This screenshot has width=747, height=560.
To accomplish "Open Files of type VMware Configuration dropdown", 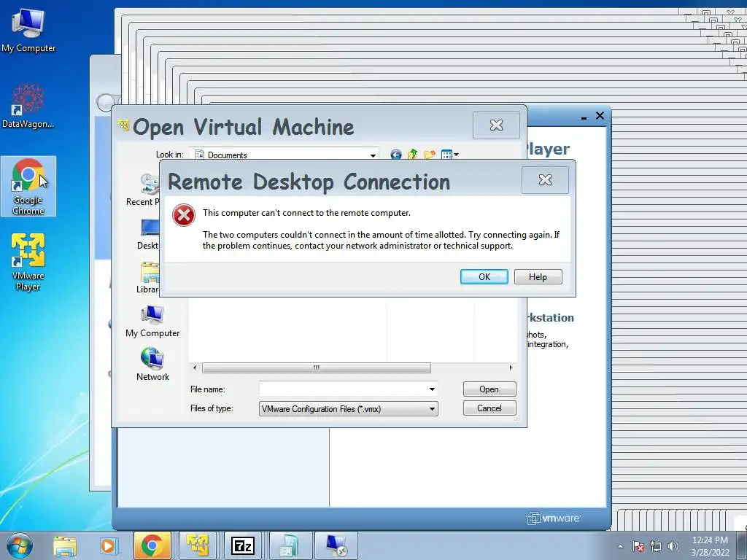I will point(348,408).
